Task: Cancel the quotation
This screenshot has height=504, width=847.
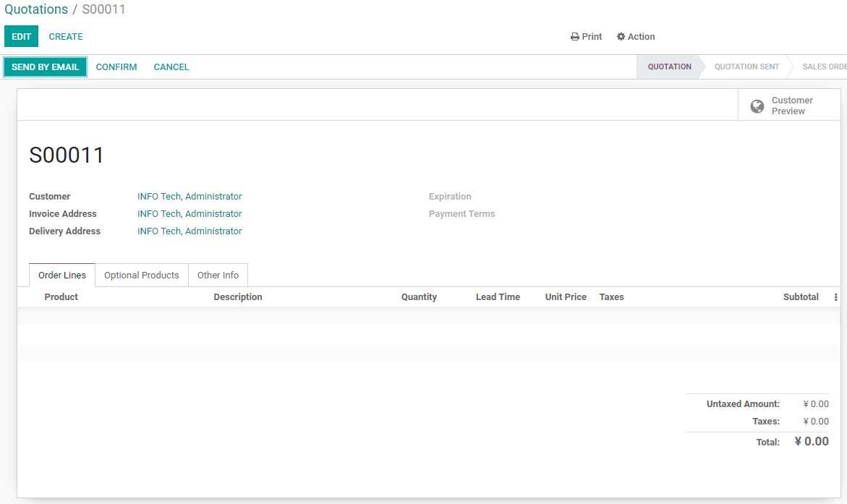Action: pyautogui.click(x=171, y=67)
